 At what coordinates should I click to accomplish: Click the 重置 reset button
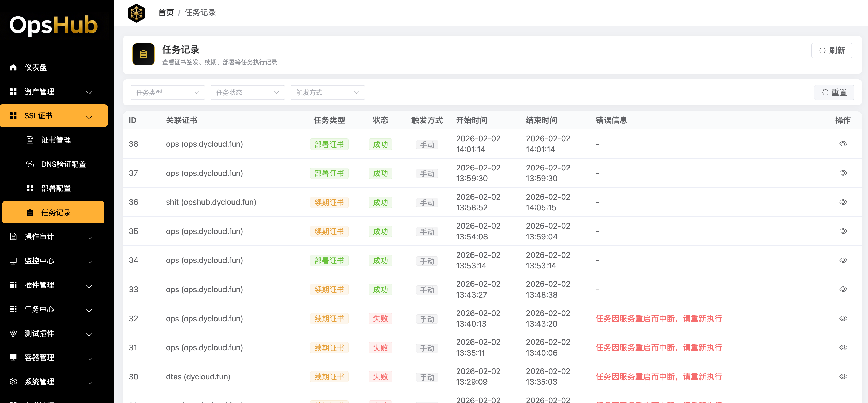click(834, 92)
